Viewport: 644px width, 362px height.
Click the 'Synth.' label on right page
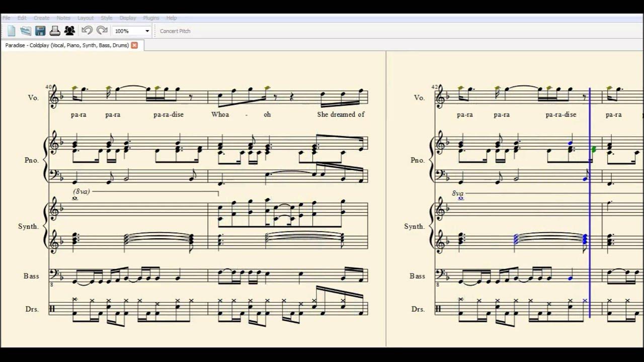click(414, 227)
